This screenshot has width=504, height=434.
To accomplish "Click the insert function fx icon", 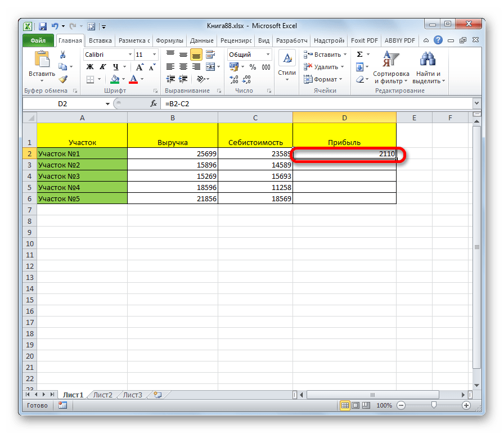I will pyautogui.click(x=153, y=104).
